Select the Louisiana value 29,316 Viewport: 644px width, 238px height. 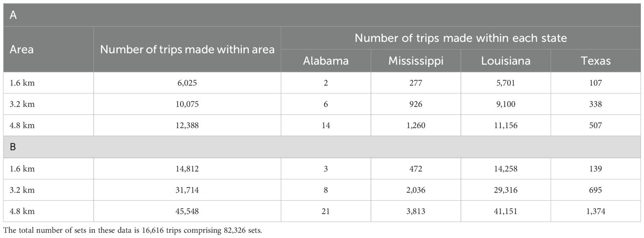coord(505,190)
